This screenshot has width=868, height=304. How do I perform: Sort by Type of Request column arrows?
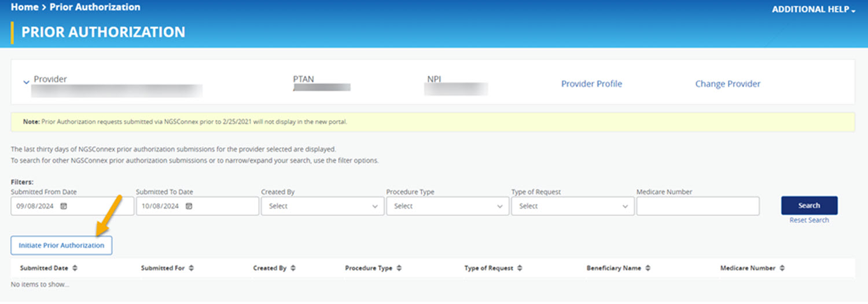pyautogui.click(x=520, y=268)
